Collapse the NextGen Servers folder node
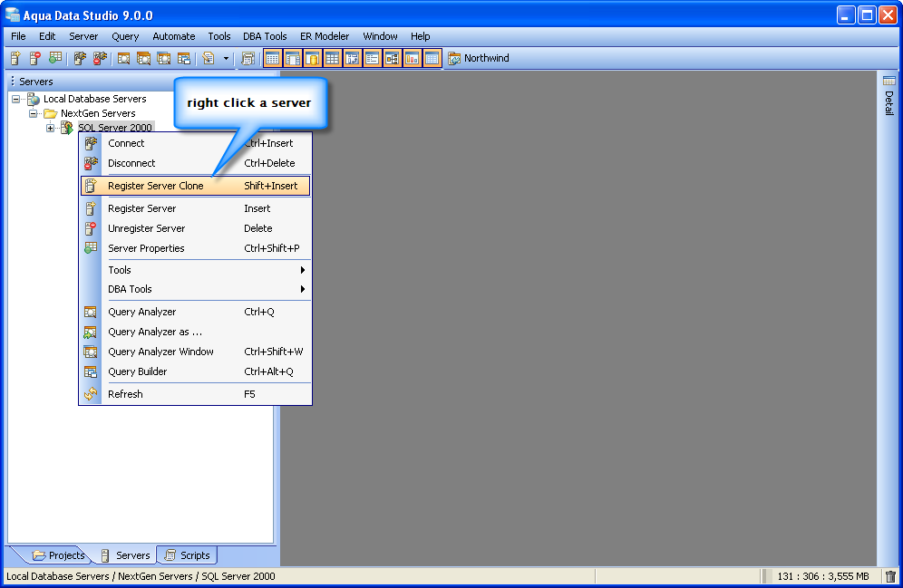903x588 pixels. [x=33, y=113]
